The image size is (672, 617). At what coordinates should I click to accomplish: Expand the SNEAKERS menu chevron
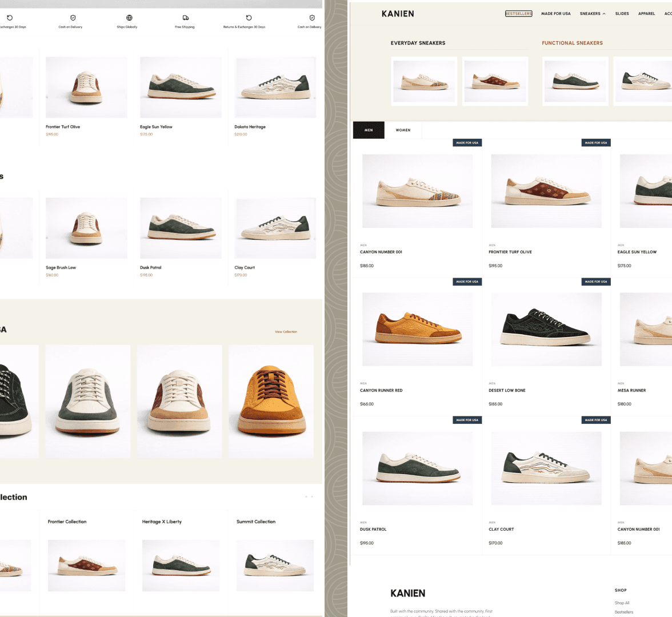click(x=605, y=14)
